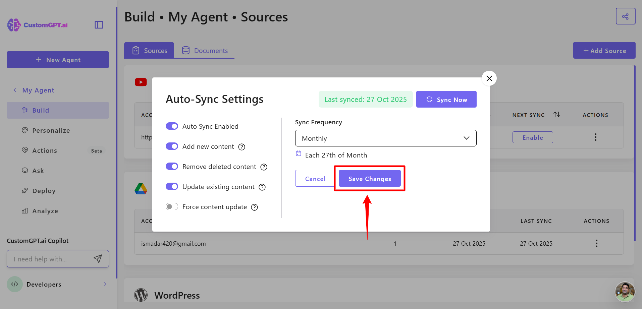Open help for Add new content
Image resolution: width=644 pixels, height=309 pixels.
[241, 147]
